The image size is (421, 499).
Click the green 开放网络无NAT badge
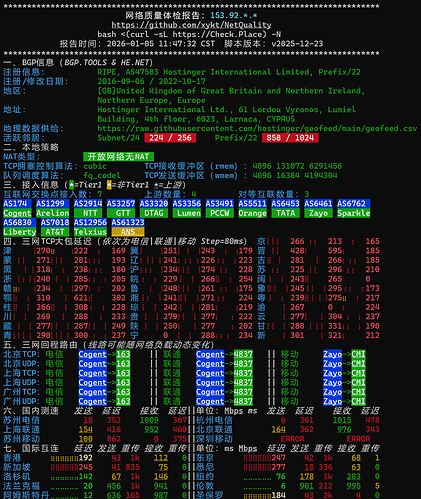(118, 156)
